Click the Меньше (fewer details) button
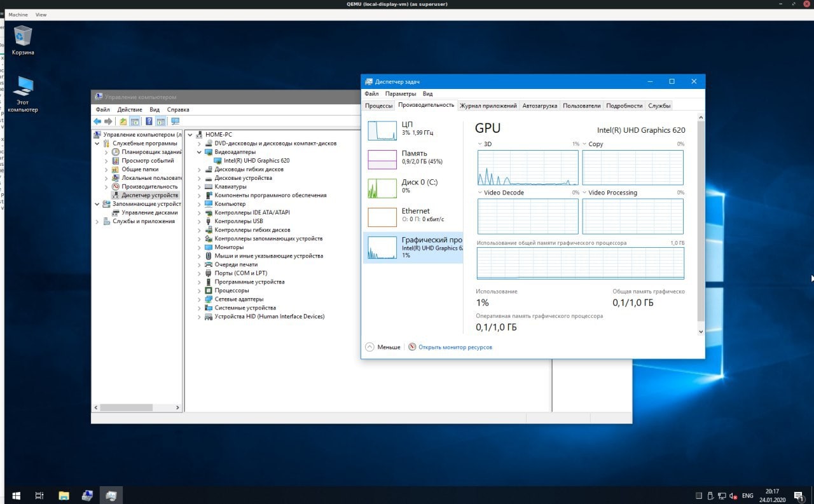Viewport: 814px width, 504px height. 383,347
